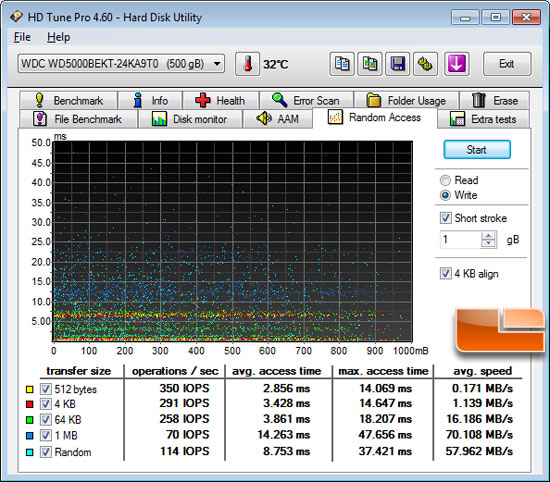Copy info to clipboard icon
550x482 pixels.
pos(342,64)
